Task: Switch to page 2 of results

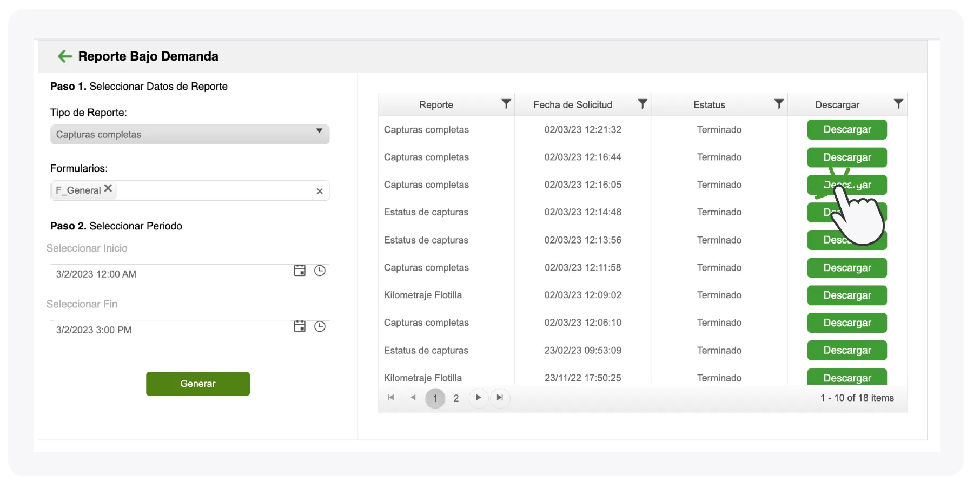Action: click(x=456, y=398)
